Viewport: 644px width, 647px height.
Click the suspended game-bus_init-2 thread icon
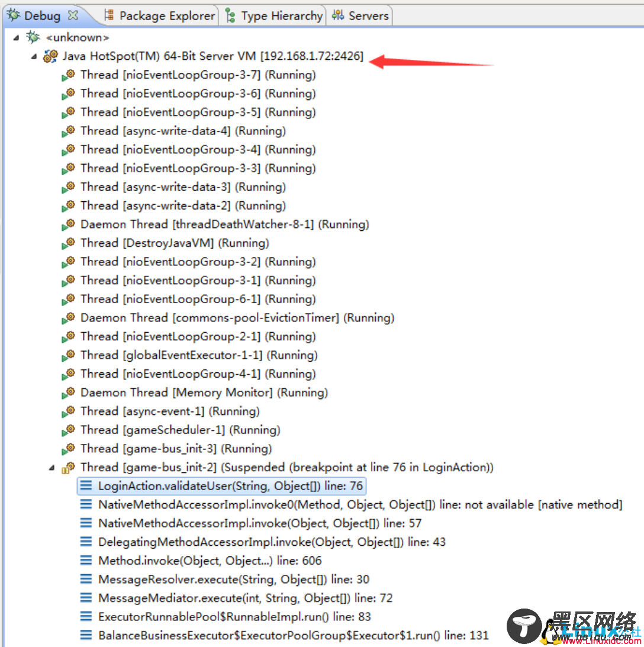[69, 468]
